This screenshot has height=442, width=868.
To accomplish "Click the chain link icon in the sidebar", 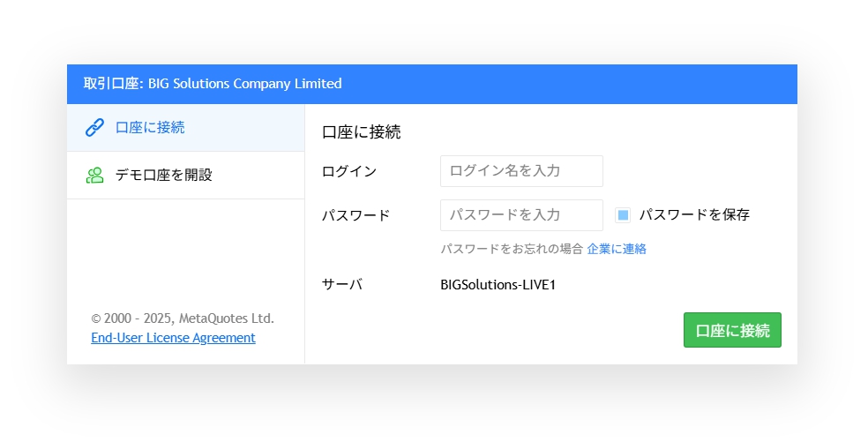I will 94,128.
